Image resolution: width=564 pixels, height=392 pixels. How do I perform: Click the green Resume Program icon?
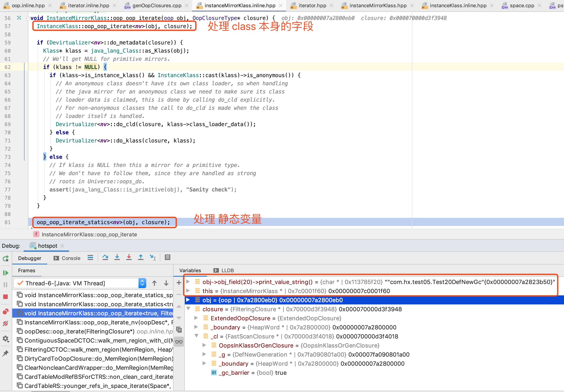[x=6, y=273]
